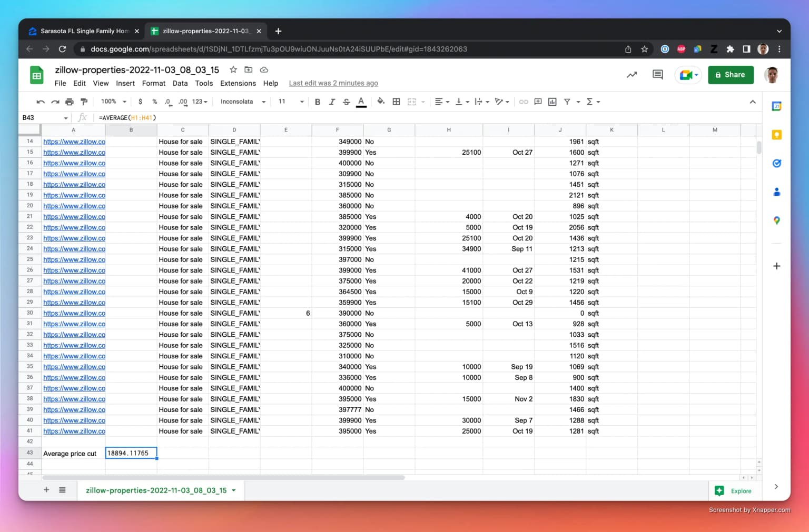Open the Borders tool

[396, 102]
